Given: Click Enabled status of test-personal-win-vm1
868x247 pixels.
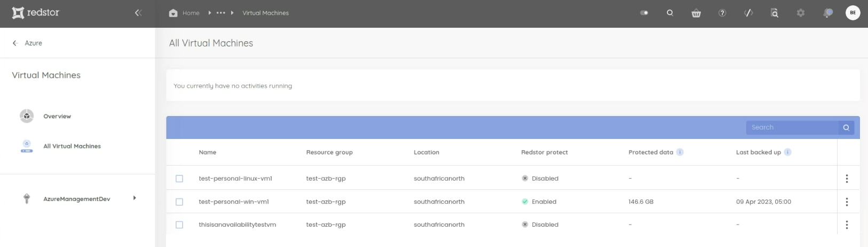Looking at the screenshot, I should (539, 202).
